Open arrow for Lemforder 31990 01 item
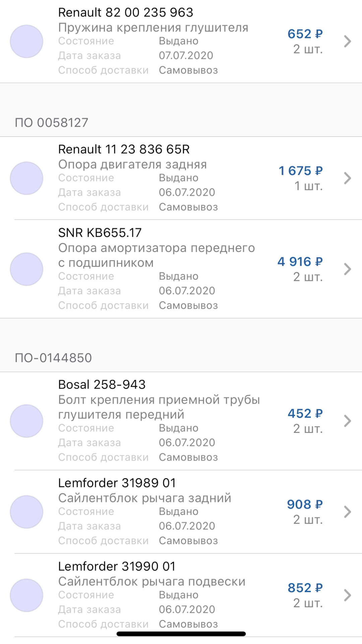 (x=348, y=595)
